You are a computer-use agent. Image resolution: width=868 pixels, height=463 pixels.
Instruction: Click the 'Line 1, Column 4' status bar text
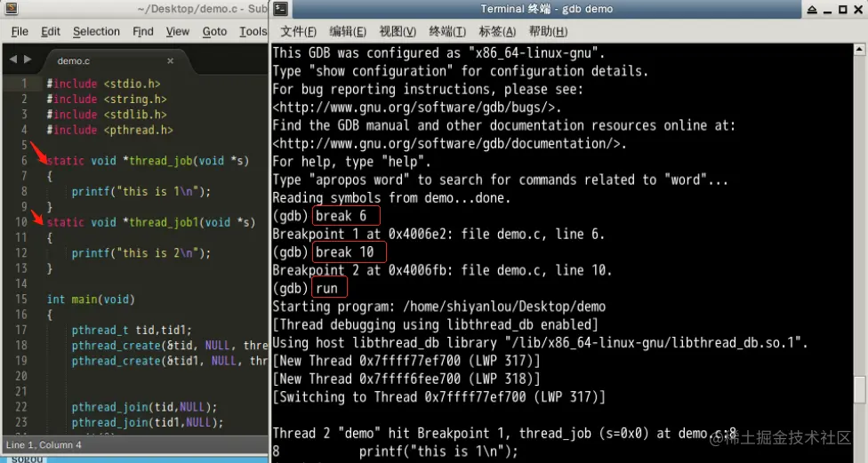click(x=44, y=444)
